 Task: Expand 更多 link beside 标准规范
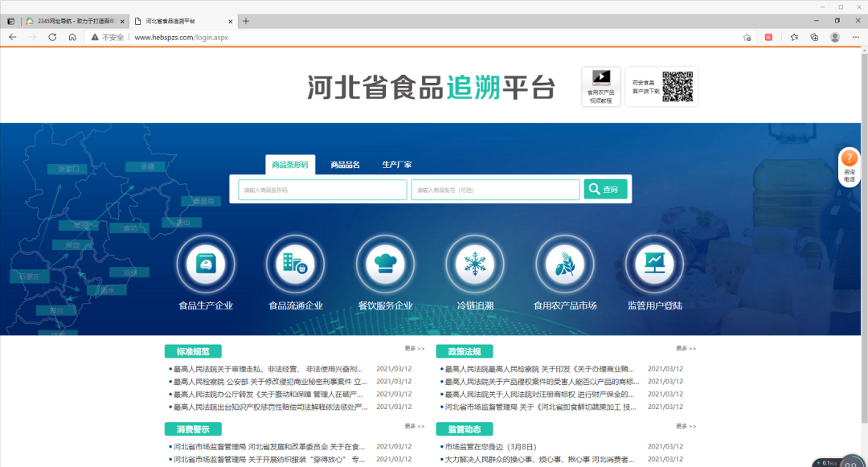[415, 349]
